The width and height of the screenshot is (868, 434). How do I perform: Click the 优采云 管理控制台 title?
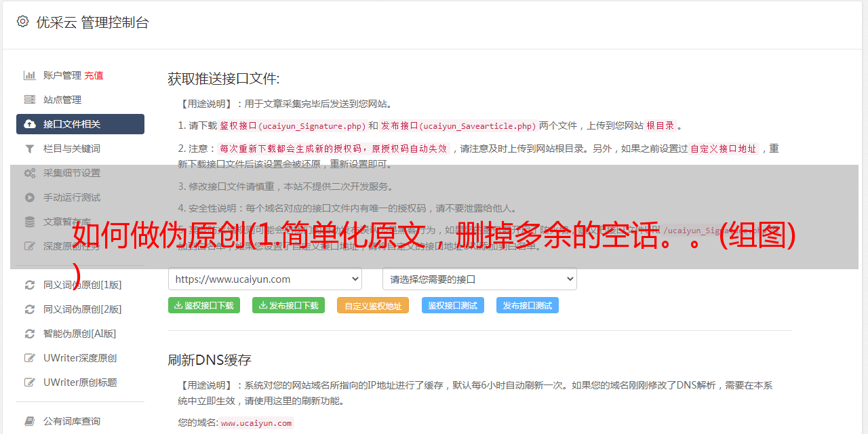click(x=92, y=22)
